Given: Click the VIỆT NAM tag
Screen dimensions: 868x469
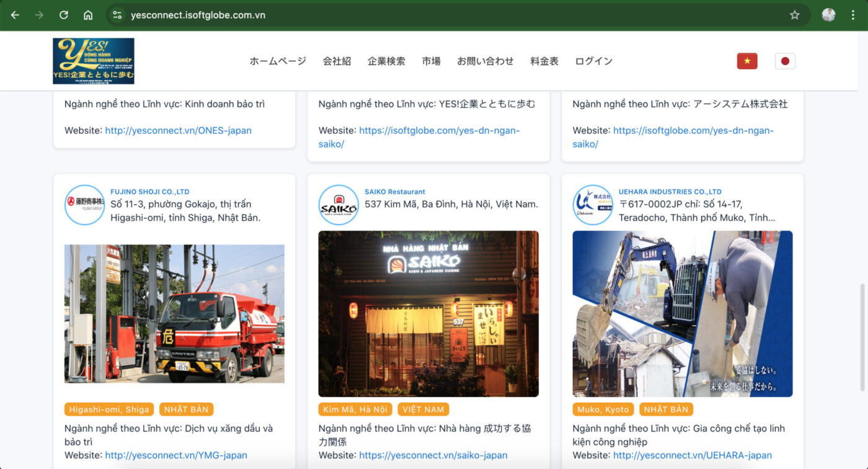Looking at the screenshot, I should point(423,409).
